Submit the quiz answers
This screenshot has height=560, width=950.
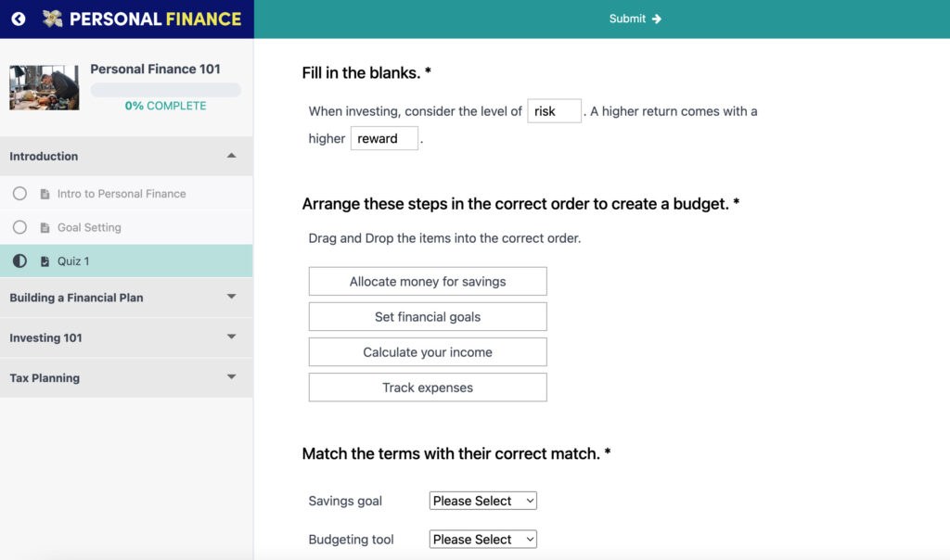click(x=629, y=19)
